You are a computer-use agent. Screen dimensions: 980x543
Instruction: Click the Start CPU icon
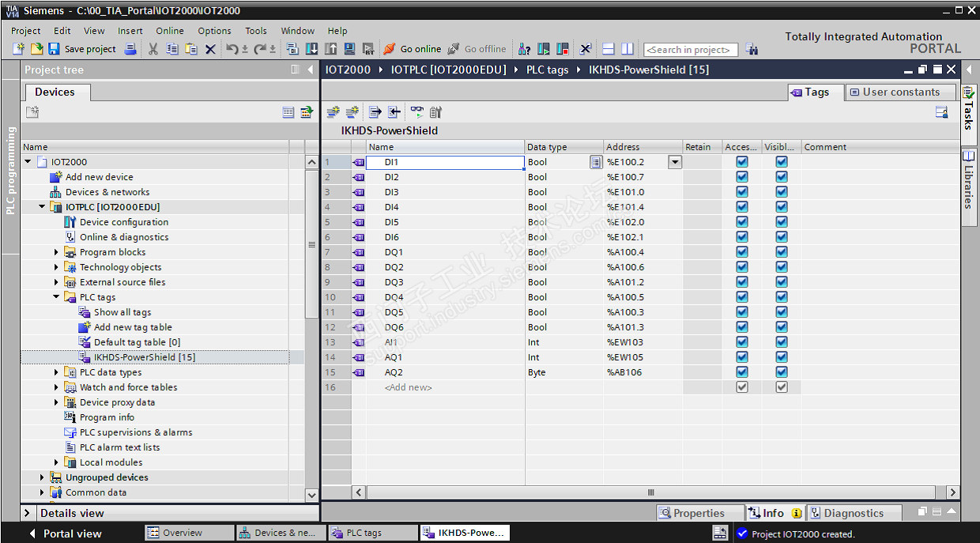click(544, 49)
